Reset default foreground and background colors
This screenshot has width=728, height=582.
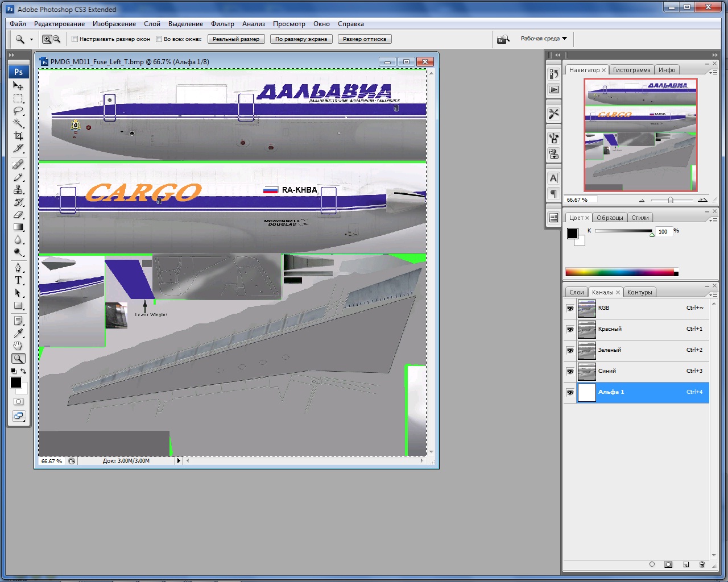click(x=14, y=371)
